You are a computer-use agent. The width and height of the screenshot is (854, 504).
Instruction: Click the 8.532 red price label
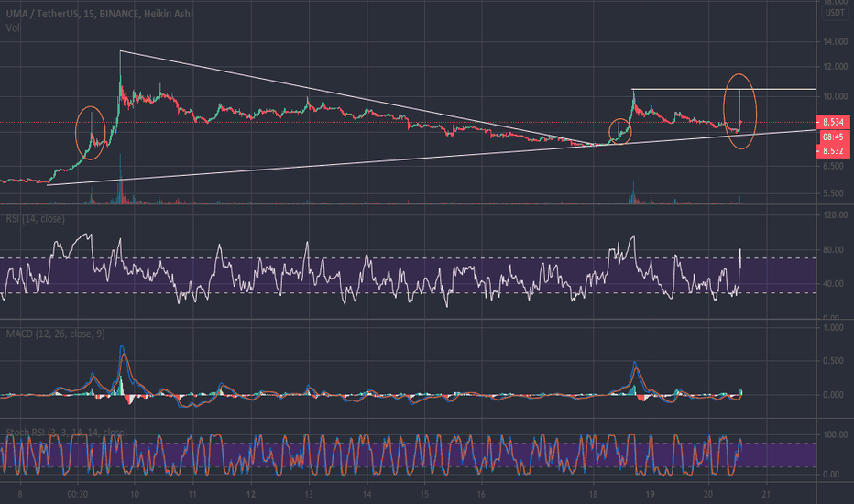(833, 151)
